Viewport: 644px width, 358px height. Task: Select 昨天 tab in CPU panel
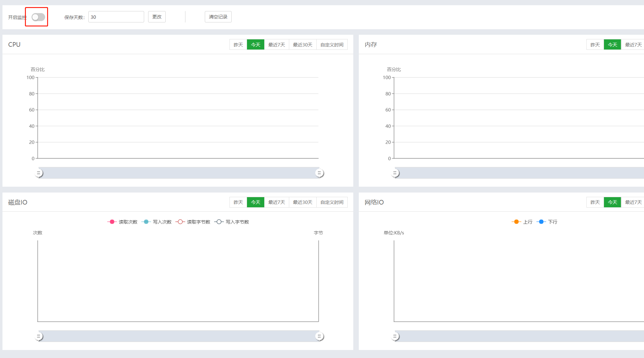[238, 45]
